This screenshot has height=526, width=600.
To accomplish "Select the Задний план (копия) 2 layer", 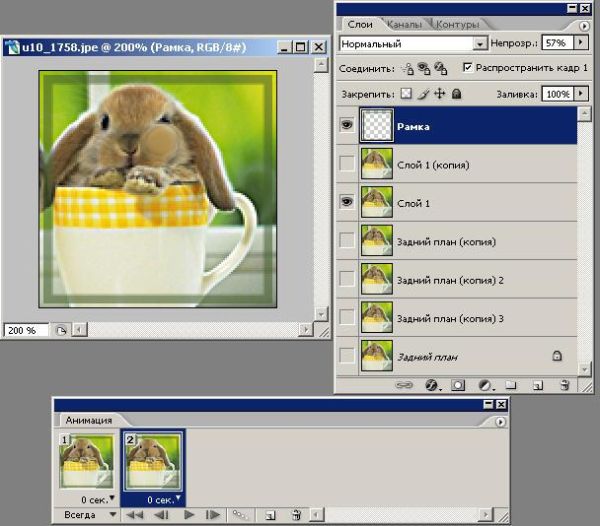I will 468,279.
